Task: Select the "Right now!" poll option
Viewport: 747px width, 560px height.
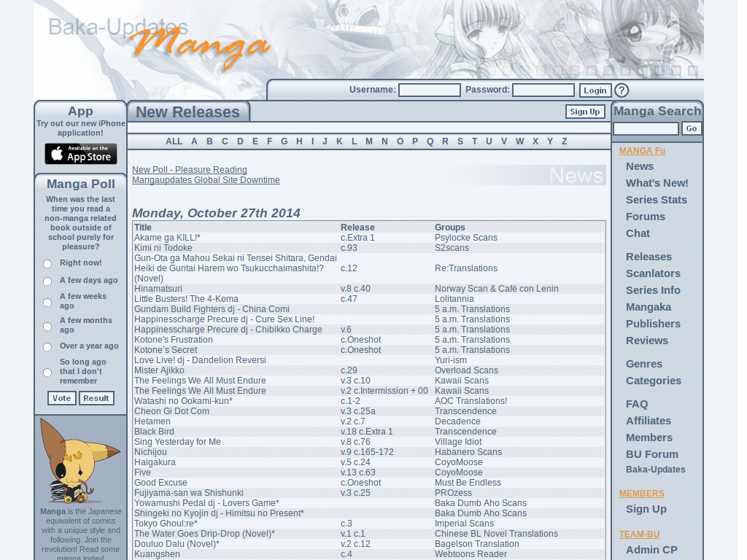Action: pyautogui.click(x=47, y=263)
